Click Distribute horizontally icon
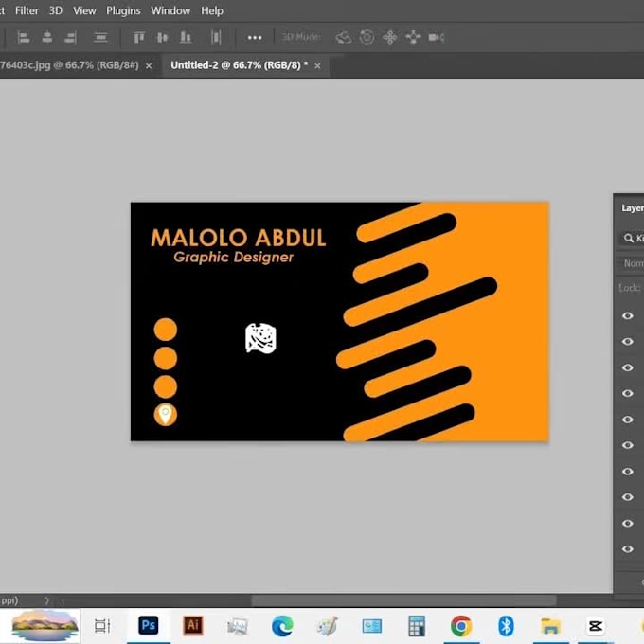 point(216,38)
